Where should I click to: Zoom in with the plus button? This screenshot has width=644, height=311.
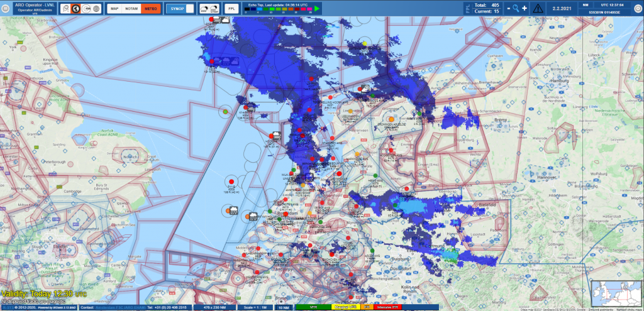525,9
